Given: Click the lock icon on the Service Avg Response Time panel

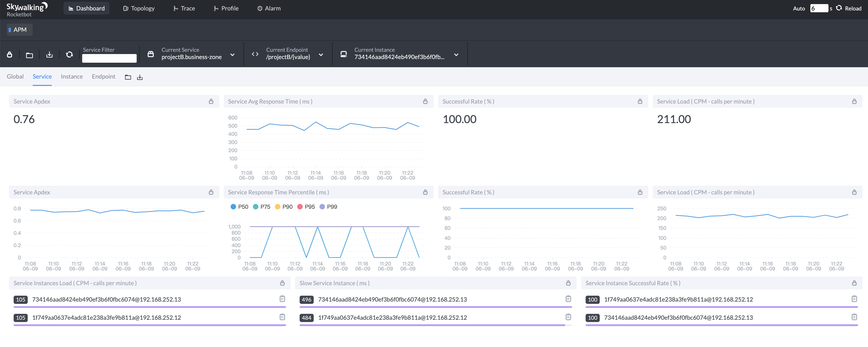Looking at the screenshot, I should (425, 102).
